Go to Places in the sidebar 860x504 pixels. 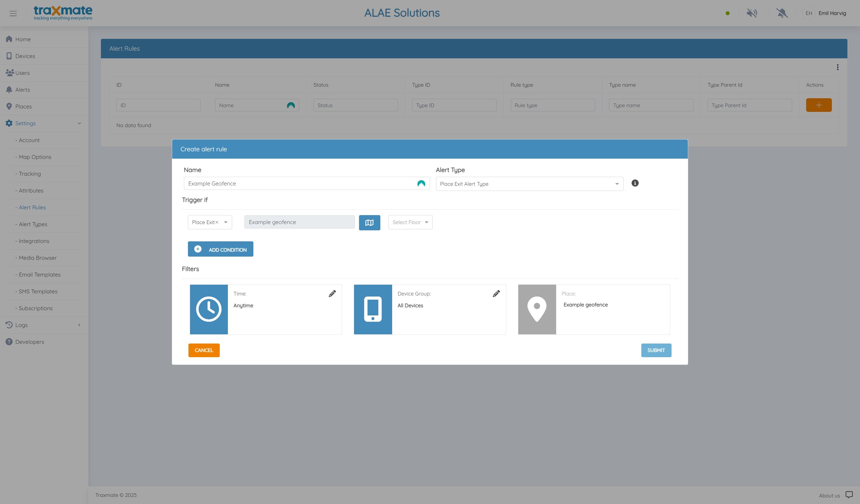pos(23,107)
